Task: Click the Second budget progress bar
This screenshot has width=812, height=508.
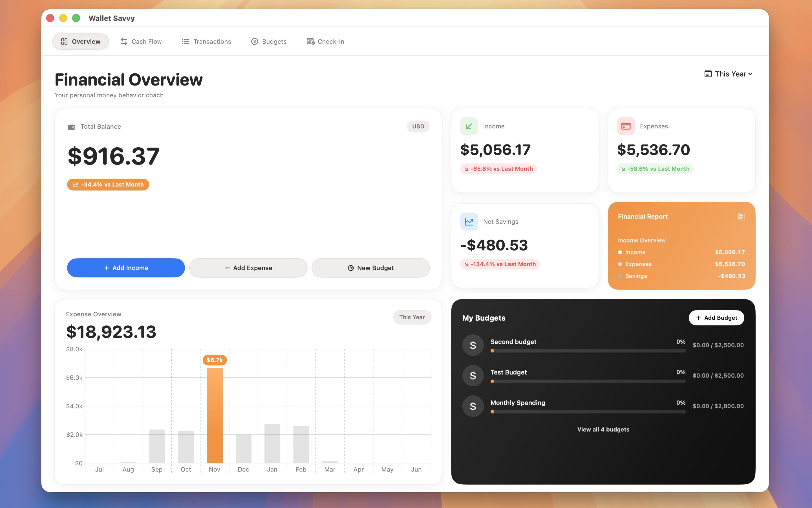Action: click(588, 351)
